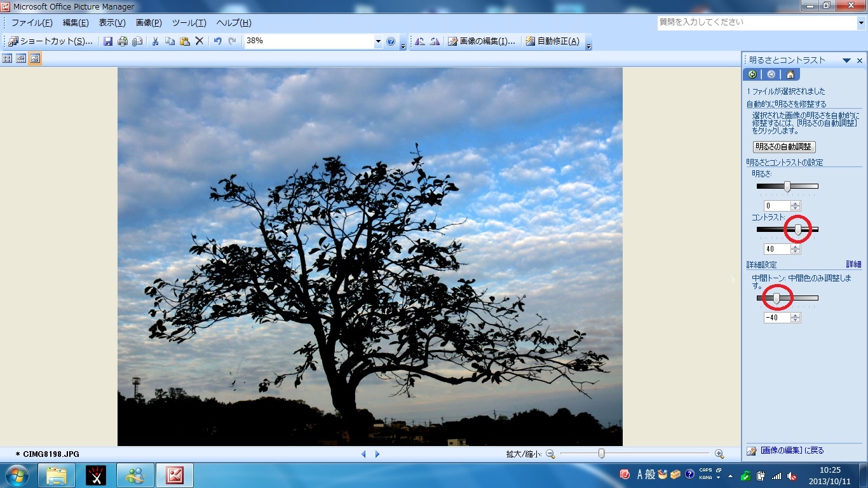Viewport: 868px width, 488px height.
Task: Click the volume icon in system tray
Action: 792,475
